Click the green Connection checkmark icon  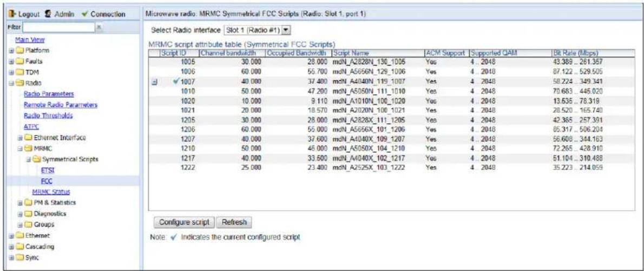point(85,14)
